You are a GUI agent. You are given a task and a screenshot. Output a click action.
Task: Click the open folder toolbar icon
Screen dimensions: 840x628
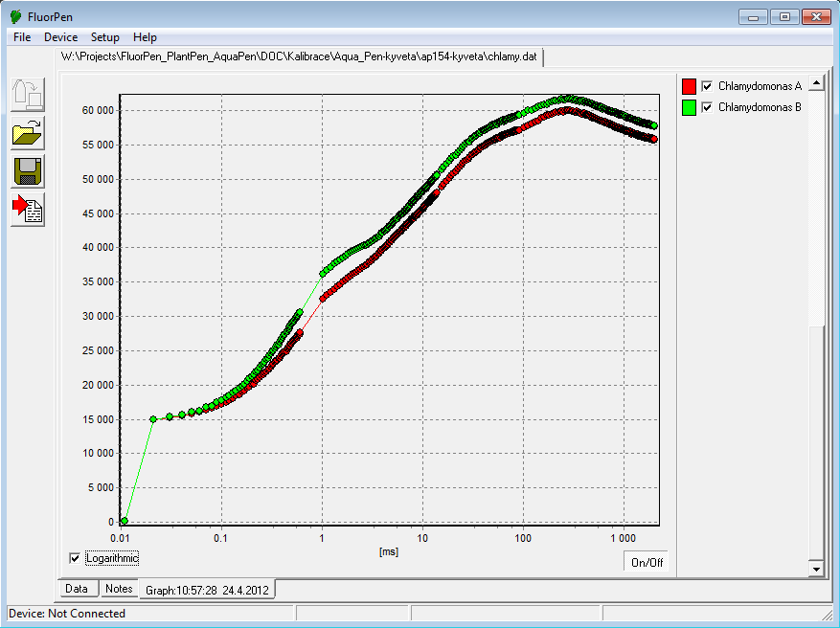click(x=28, y=133)
